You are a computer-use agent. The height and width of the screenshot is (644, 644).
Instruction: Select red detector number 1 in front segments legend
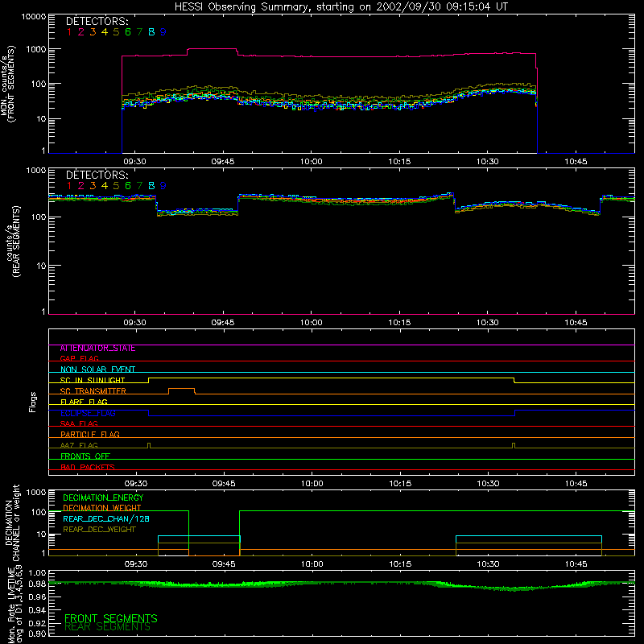(69, 32)
